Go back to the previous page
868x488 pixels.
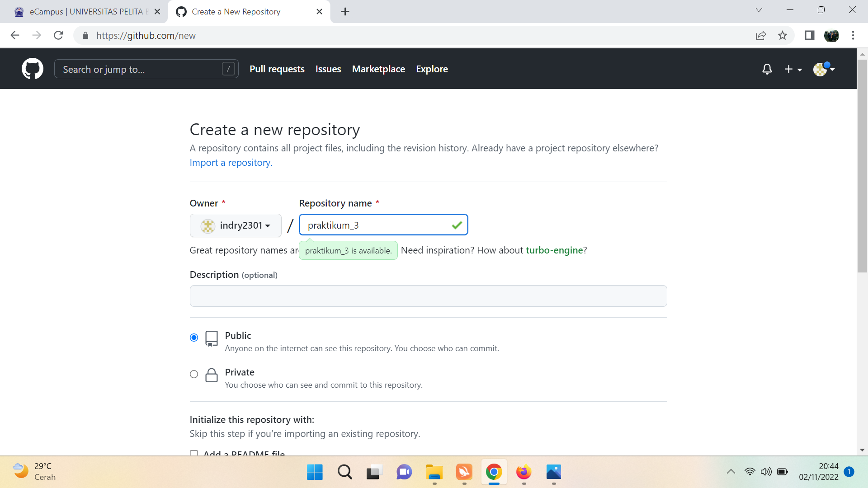pyautogui.click(x=15, y=35)
